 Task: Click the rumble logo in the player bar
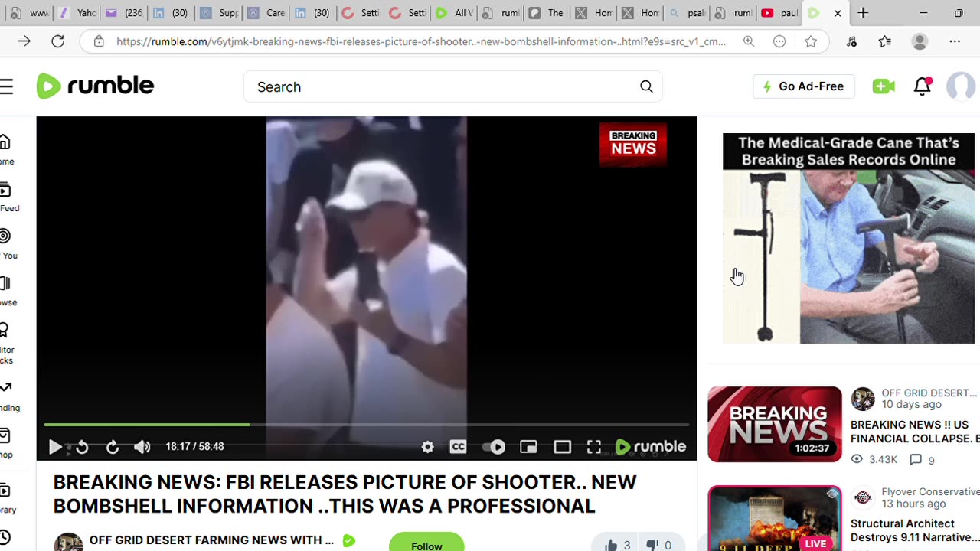click(651, 447)
